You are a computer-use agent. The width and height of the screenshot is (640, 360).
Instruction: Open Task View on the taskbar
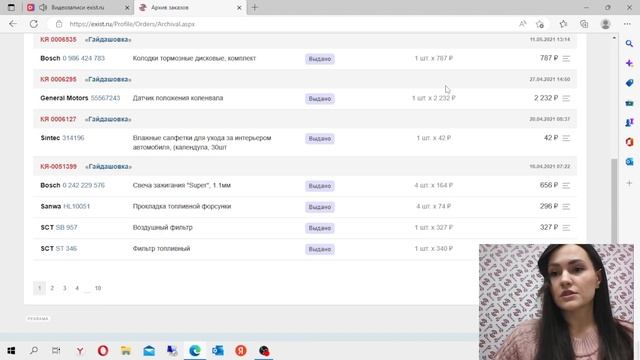coord(56,351)
